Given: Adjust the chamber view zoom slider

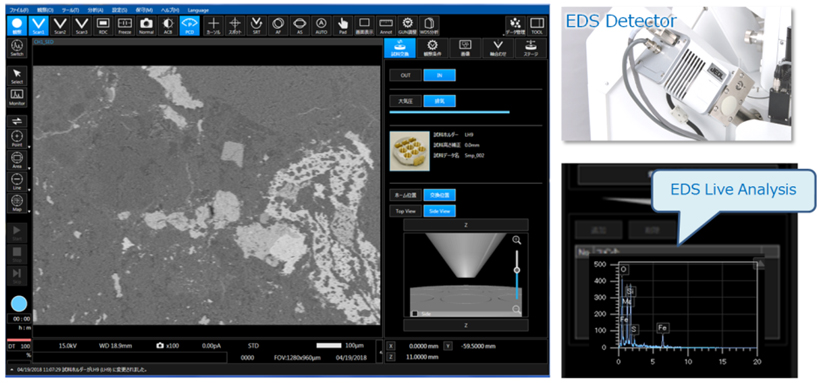Looking at the screenshot, I should pyautogui.click(x=517, y=270).
